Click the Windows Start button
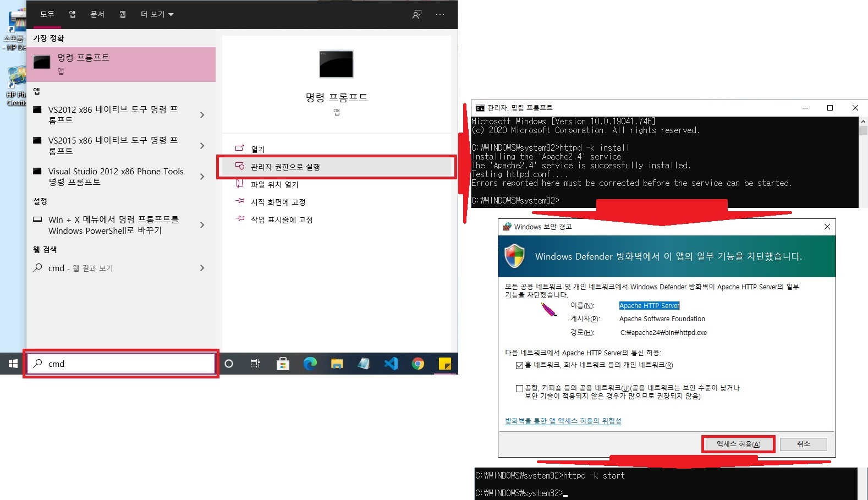 13,364
